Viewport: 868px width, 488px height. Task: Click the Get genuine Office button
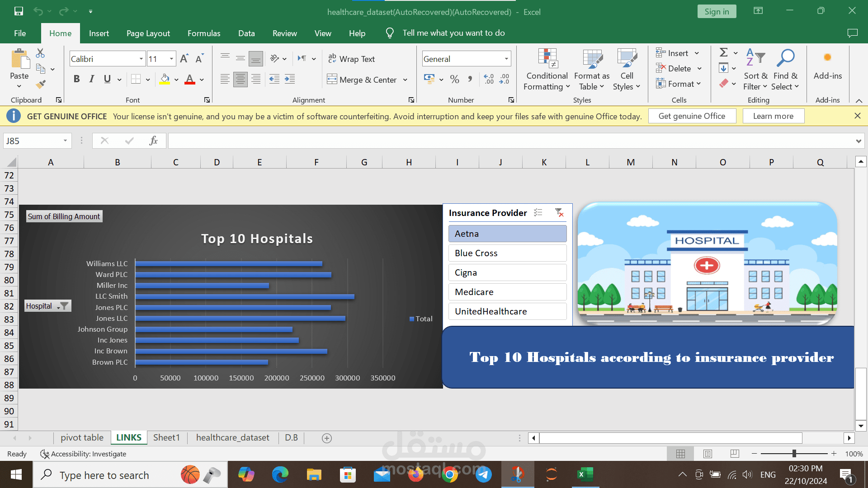pos(692,116)
